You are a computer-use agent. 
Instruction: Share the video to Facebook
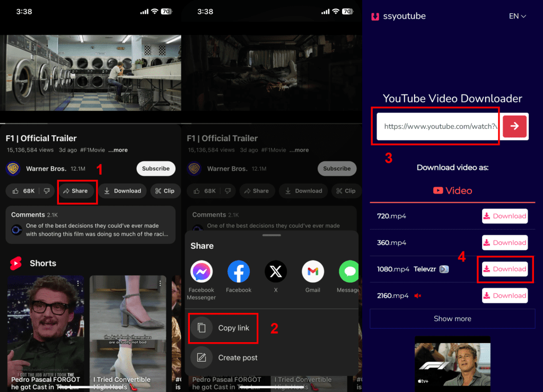click(x=239, y=272)
